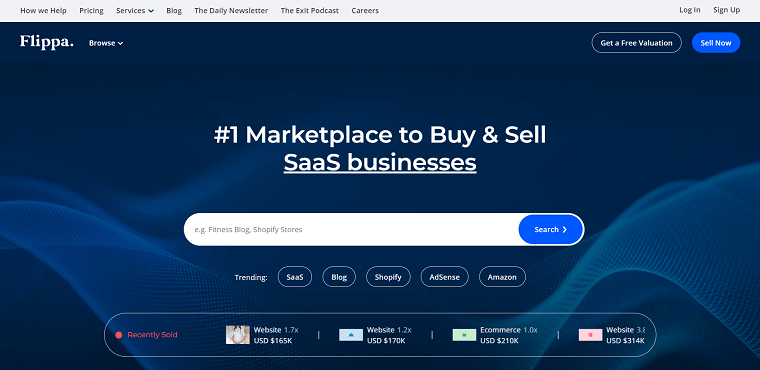
Task: Open the Website sold for USD $170K thumbnail
Action: [x=351, y=335]
